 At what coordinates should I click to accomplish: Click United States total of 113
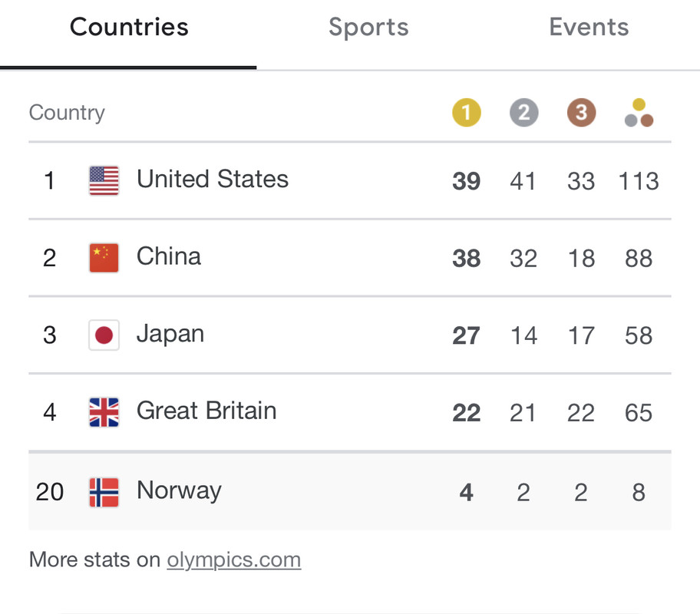(x=639, y=181)
